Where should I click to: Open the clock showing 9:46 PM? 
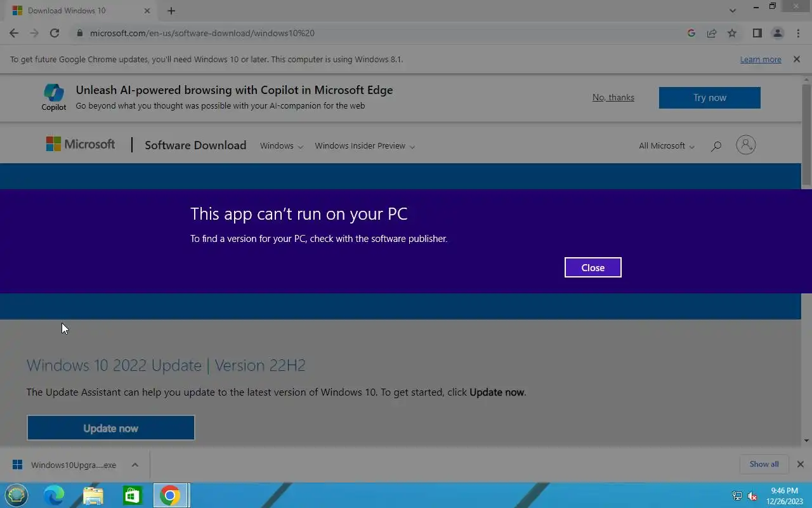tap(785, 496)
